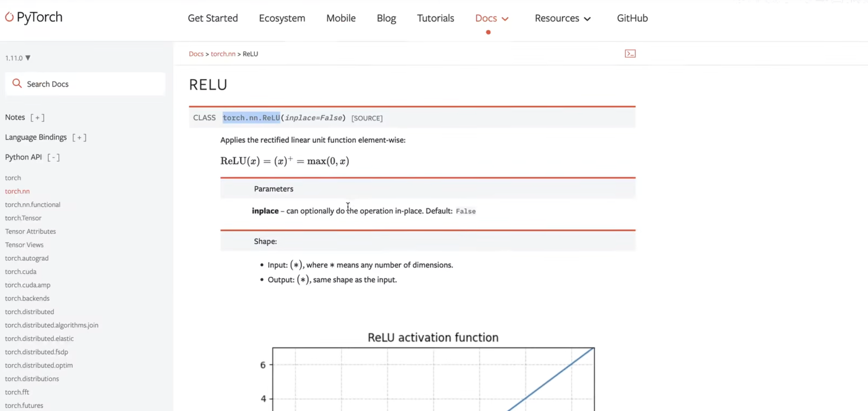Open the GitHub nav link
Viewport: 868px width, 411px height.
[632, 18]
